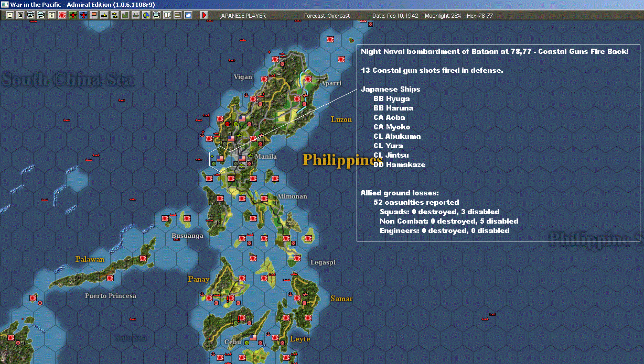Click the Leyte island label
The height and width of the screenshot is (364, 644).
pyautogui.click(x=300, y=339)
